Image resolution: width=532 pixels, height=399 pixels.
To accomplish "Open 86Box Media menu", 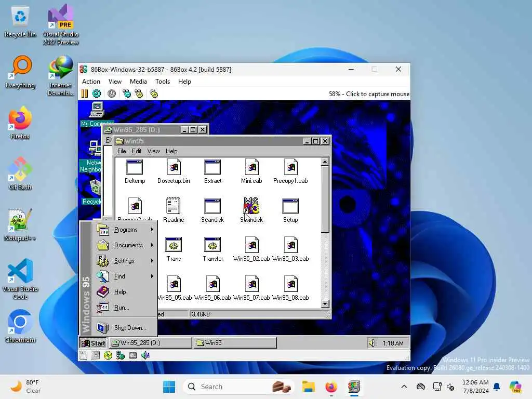I will pyautogui.click(x=138, y=82).
